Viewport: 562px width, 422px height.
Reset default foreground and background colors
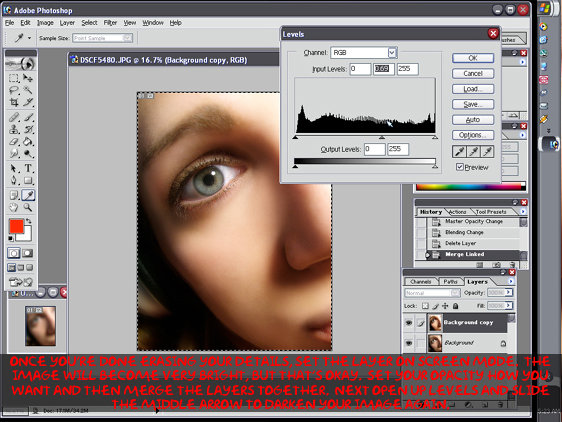[x=11, y=239]
